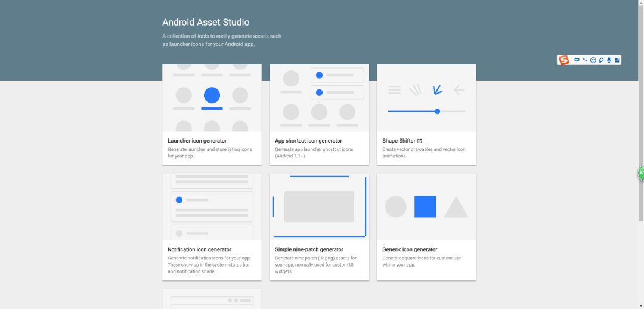
Task: Click the App shortcut generator preview image
Action: [x=319, y=98]
